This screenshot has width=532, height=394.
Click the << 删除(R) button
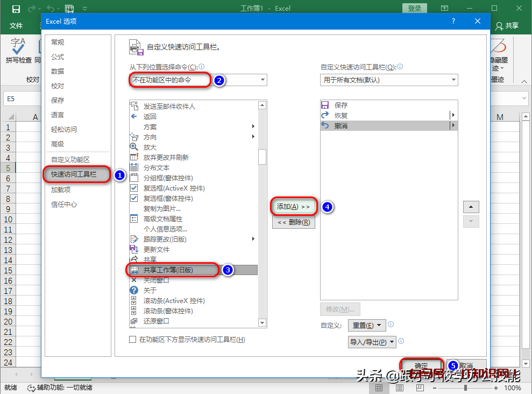point(294,222)
